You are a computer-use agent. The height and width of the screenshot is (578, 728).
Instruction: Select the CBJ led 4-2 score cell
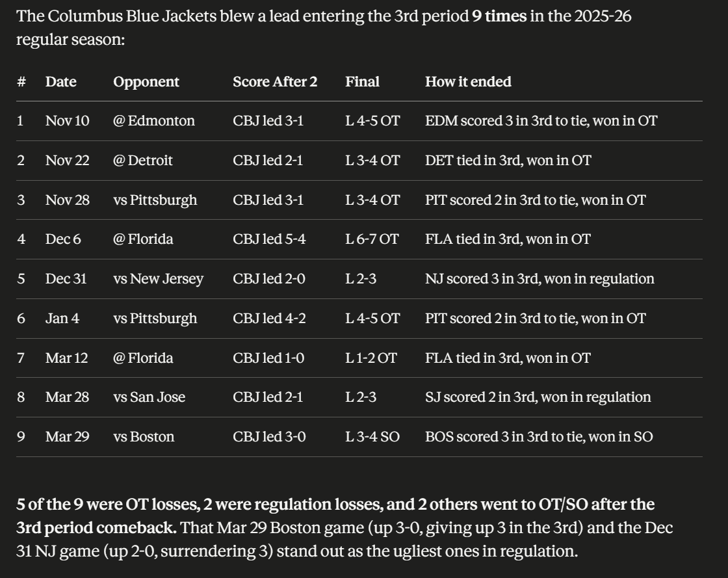coord(268,319)
